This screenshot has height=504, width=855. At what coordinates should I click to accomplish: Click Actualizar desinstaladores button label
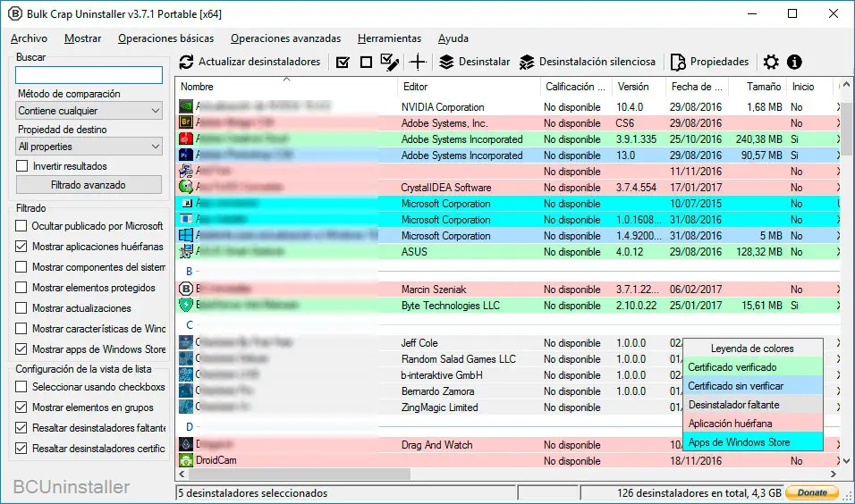tap(259, 62)
